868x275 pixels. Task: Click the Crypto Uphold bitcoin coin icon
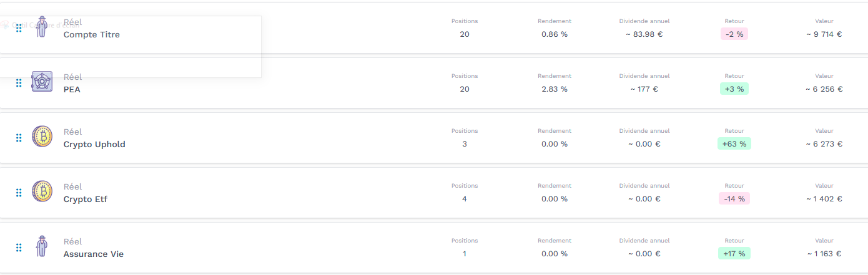point(42,137)
